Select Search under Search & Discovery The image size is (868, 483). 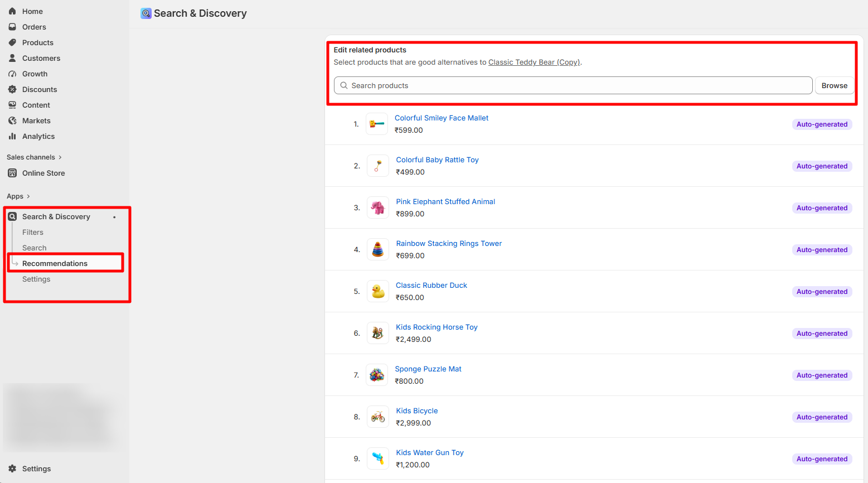[35, 248]
